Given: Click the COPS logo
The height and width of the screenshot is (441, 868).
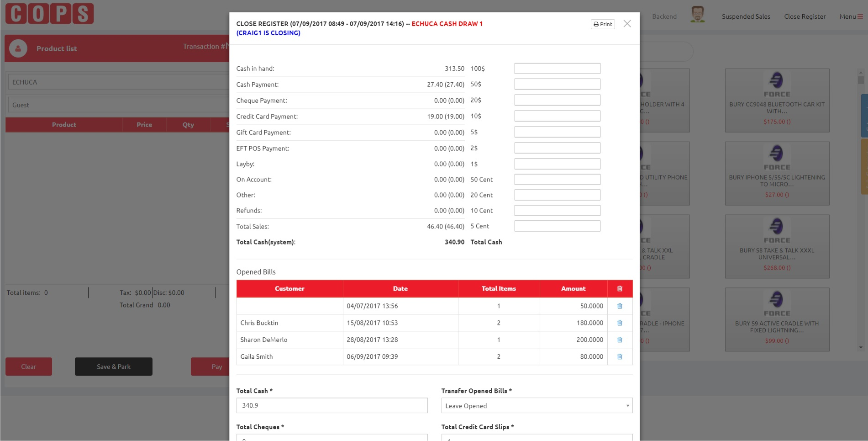Looking at the screenshot, I should [49, 14].
